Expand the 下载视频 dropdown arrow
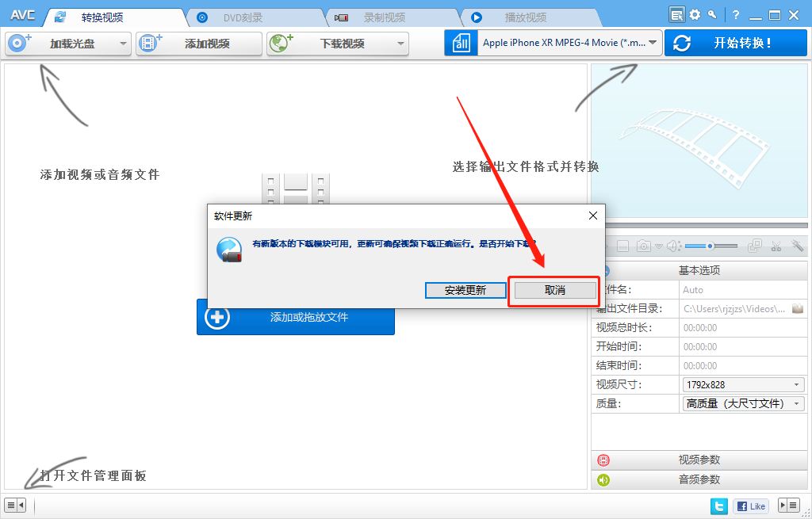The width and height of the screenshot is (812, 519). [400, 44]
